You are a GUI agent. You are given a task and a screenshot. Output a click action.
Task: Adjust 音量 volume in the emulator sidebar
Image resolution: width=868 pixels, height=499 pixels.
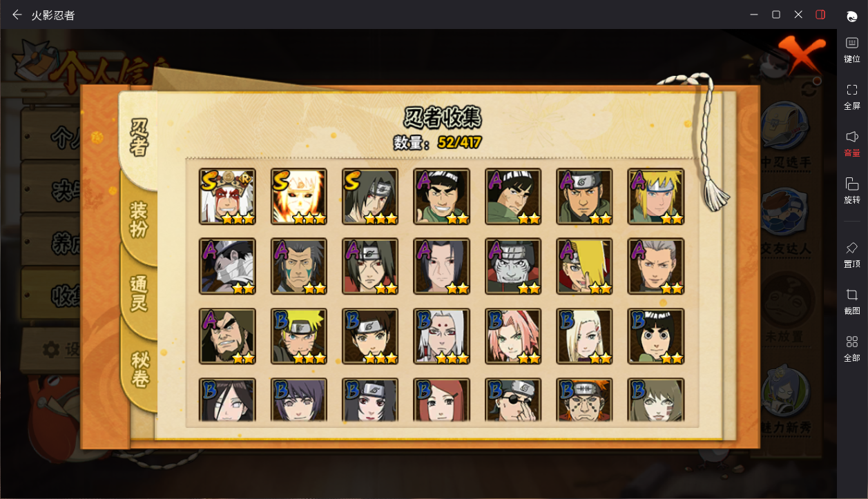852,144
